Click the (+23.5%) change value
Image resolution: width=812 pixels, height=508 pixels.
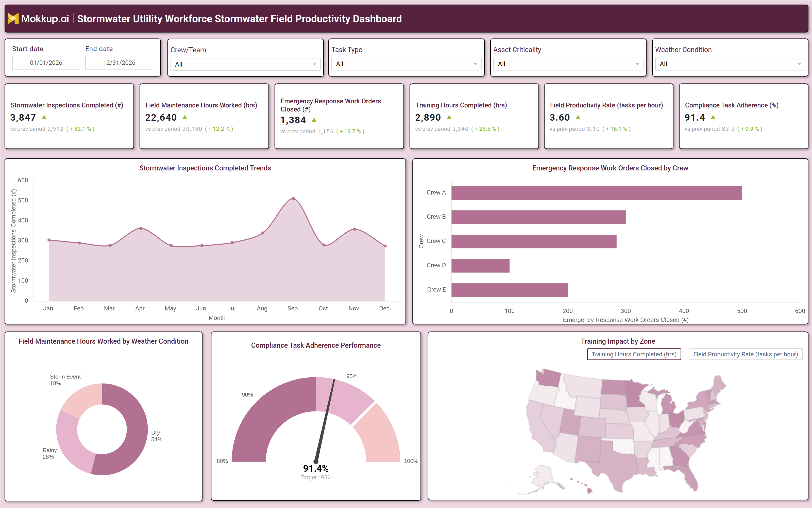point(485,129)
